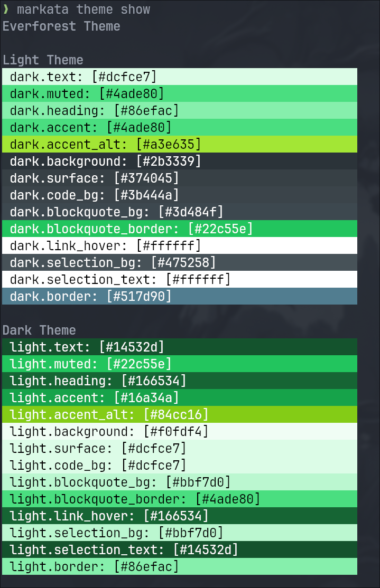380x588 pixels.
Task: Click the dark.background color row
Action: [180, 162]
